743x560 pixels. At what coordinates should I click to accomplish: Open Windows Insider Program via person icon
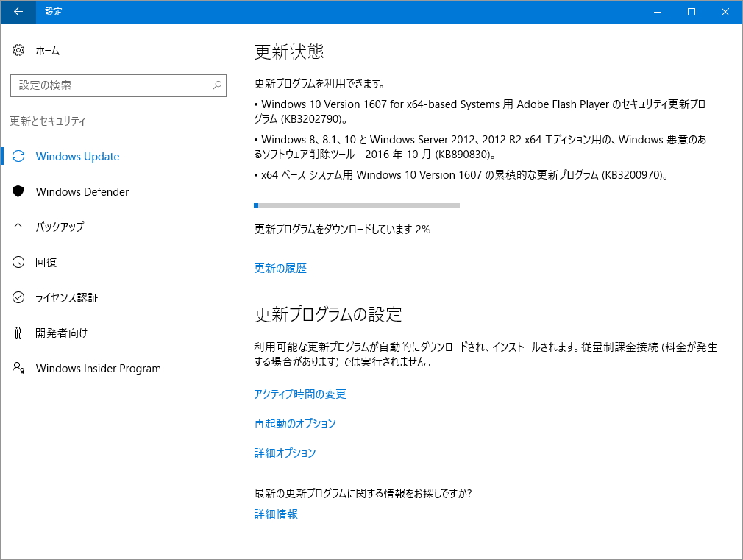point(18,368)
